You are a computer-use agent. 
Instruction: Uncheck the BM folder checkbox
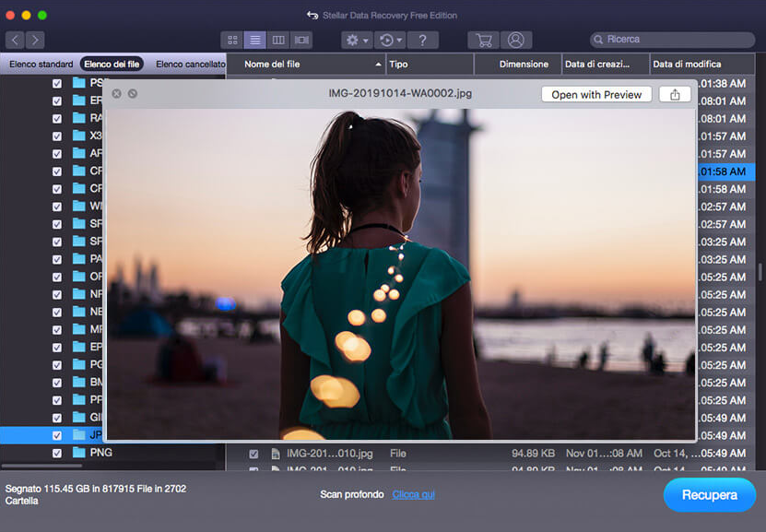tap(57, 383)
